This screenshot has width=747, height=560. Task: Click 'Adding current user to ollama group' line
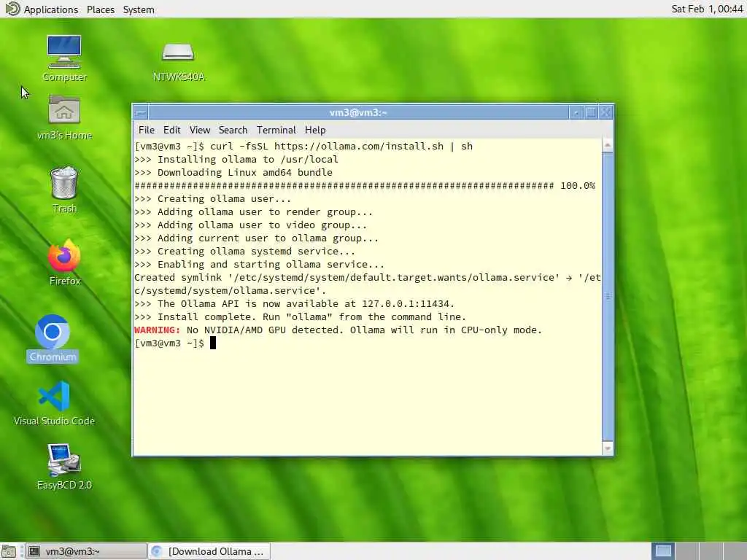coord(256,238)
